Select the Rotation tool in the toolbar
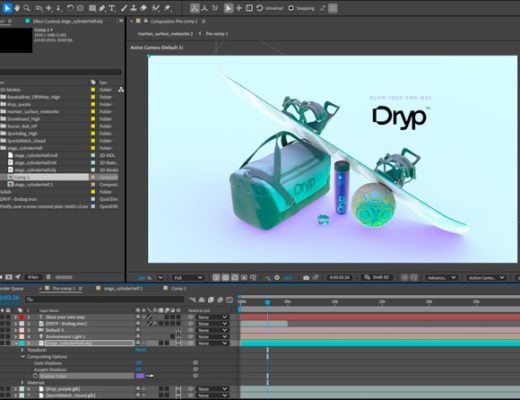 tap(70, 8)
